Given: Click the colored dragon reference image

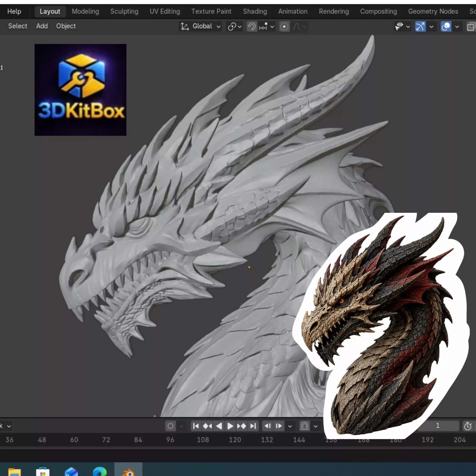Looking at the screenshot, I should tap(381, 326).
